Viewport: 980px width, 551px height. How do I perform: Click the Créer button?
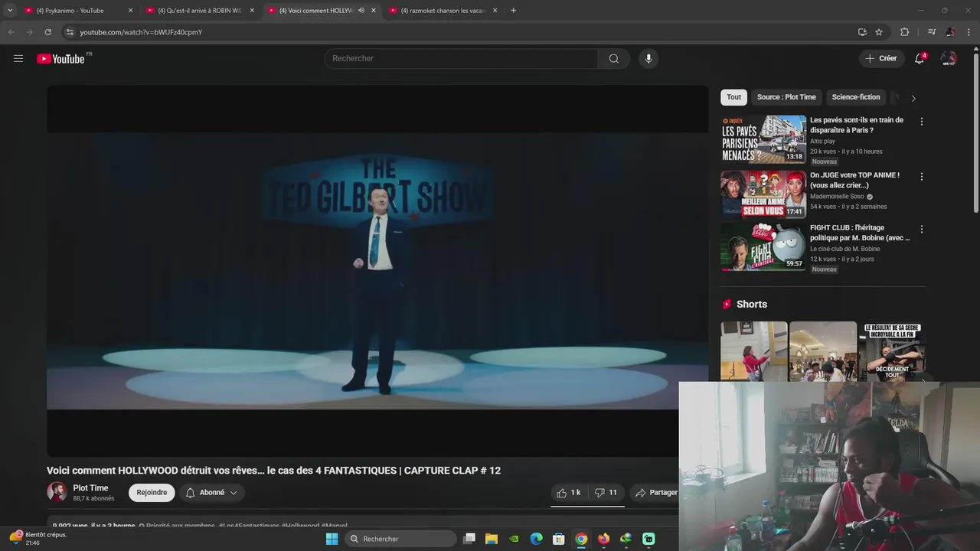(880, 58)
